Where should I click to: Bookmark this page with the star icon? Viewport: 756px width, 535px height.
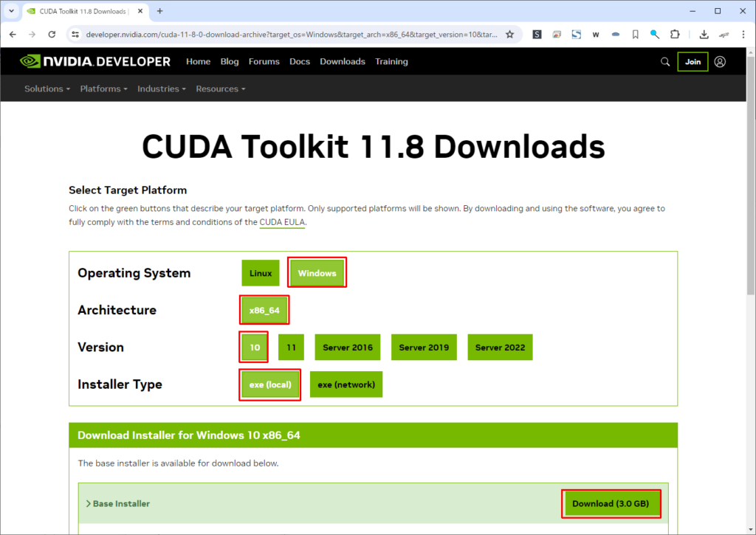pos(509,34)
